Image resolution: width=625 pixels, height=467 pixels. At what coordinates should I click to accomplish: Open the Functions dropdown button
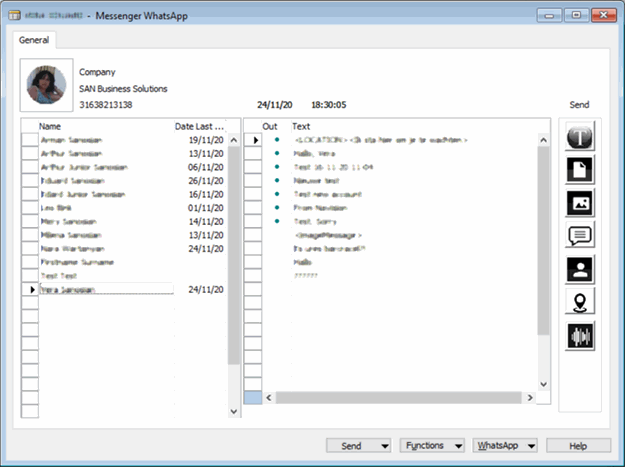tap(432, 445)
